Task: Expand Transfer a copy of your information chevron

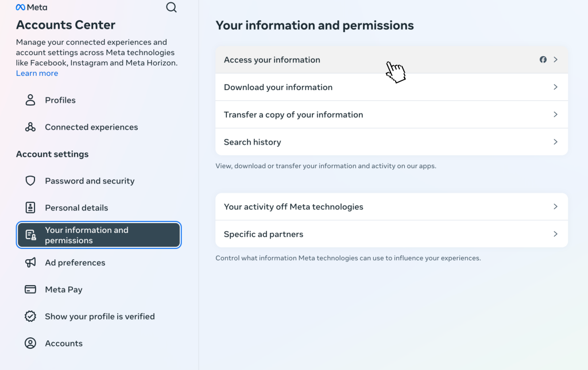Action: click(x=555, y=115)
